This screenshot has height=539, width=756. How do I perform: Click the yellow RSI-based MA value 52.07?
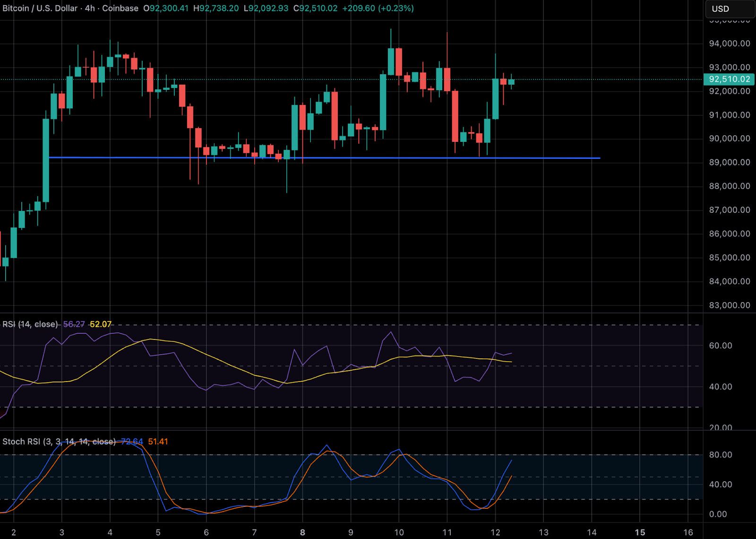(102, 325)
